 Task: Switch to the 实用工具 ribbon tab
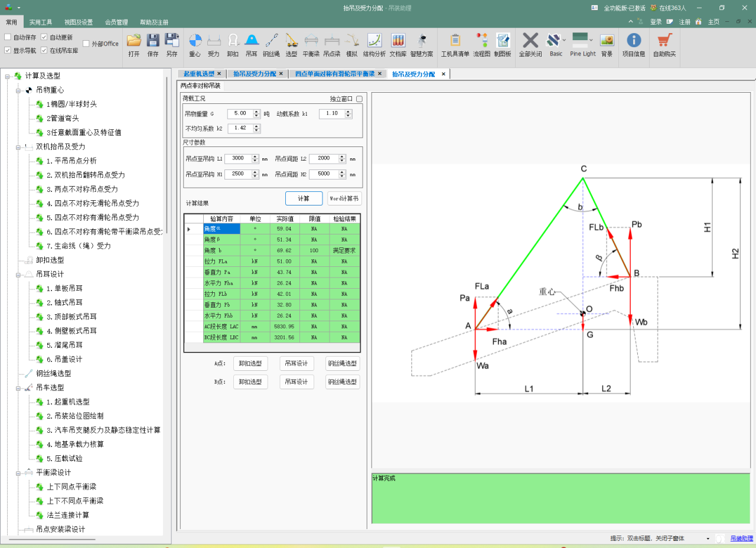[x=41, y=22]
